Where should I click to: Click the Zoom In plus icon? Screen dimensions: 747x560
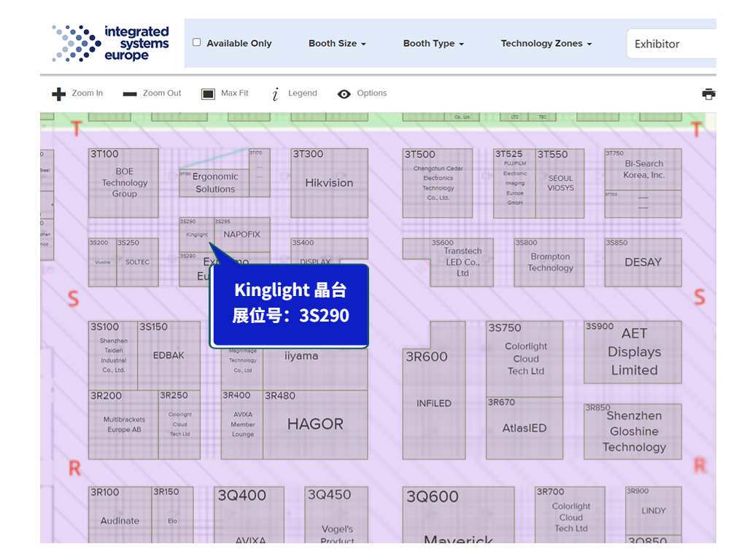coord(59,94)
